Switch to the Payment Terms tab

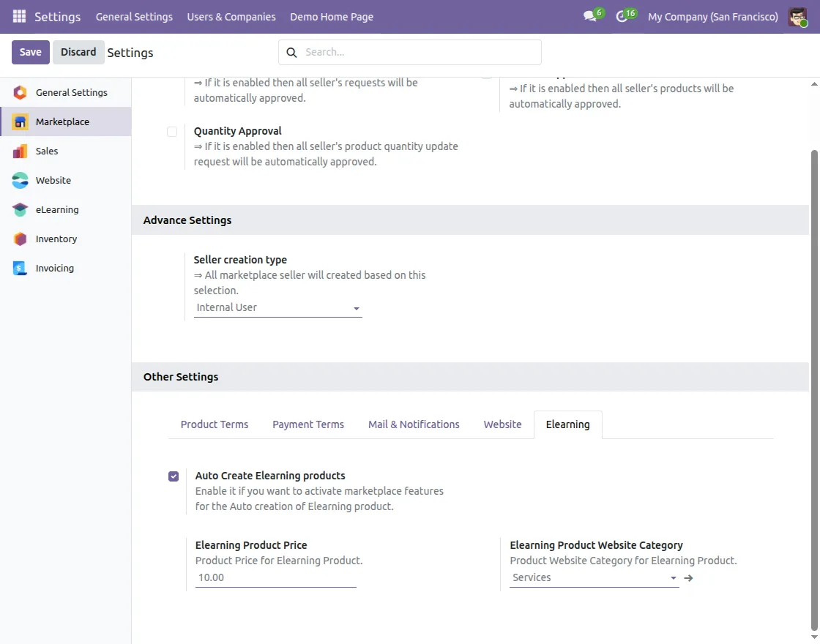tap(308, 424)
